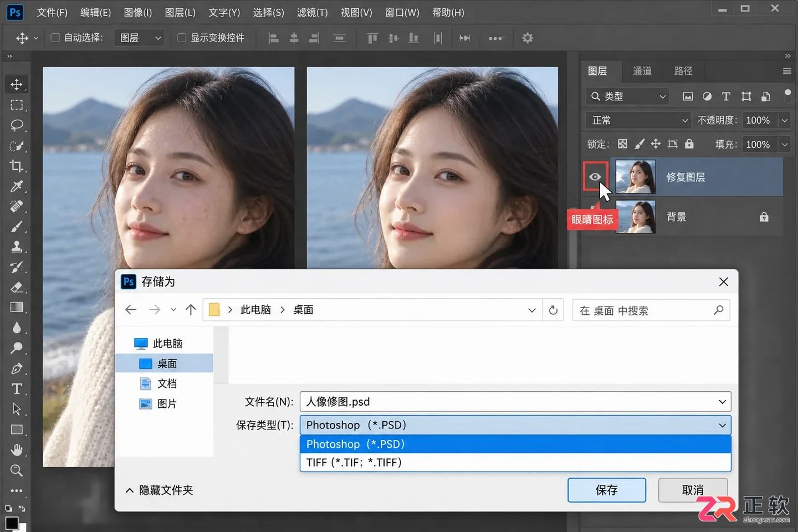
Task: Switch to the 路径 tab
Action: 683,71
